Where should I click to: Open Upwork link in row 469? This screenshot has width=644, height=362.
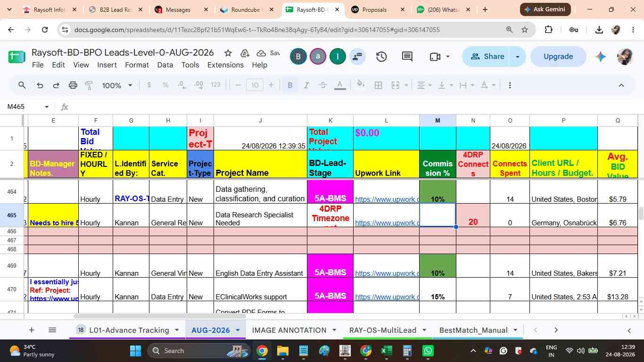tap(387, 273)
